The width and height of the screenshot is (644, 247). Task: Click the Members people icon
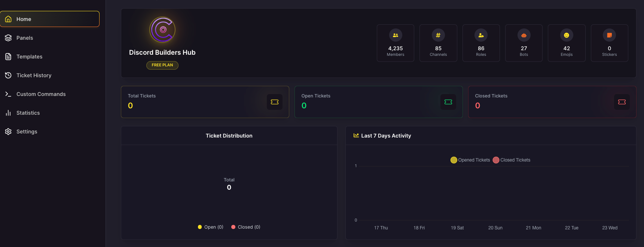click(396, 35)
